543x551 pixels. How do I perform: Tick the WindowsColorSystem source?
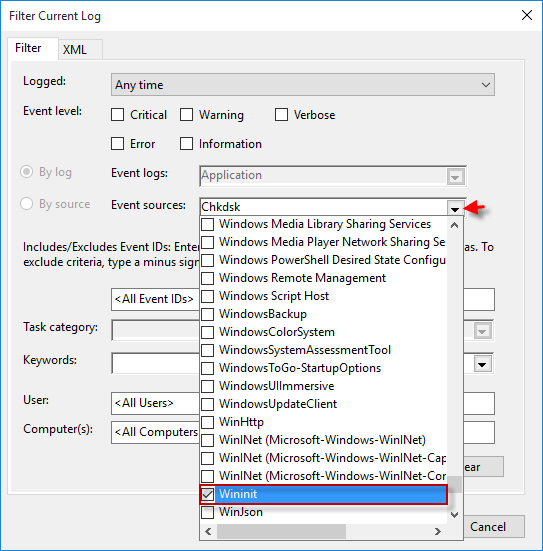(208, 332)
